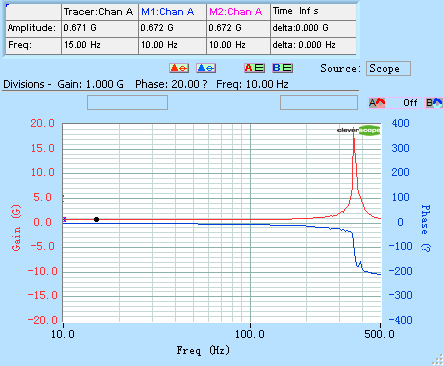This screenshot has height=366, width=444.
Task: Click the empty field above the graph's right side
Action: (x=319, y=102)
